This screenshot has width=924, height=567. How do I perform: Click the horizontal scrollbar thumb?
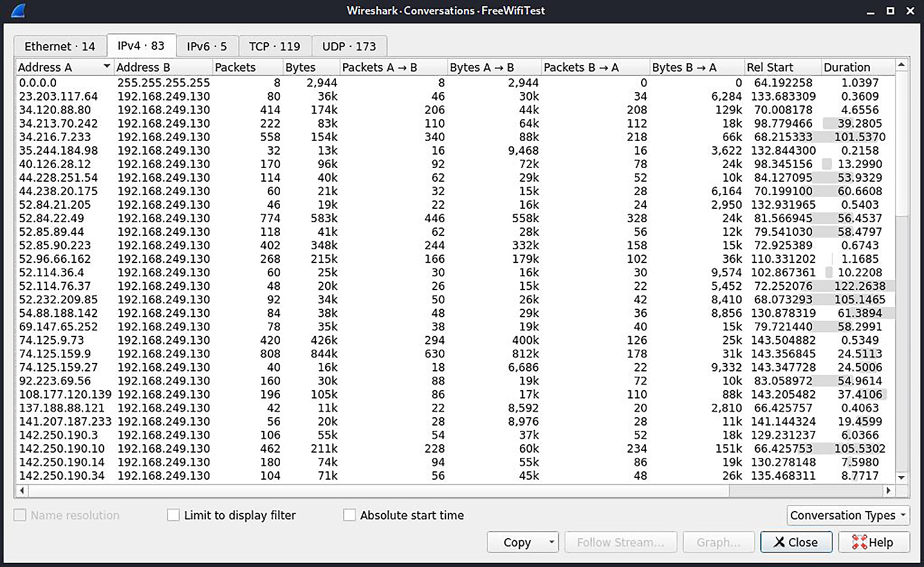click(379, 491)
